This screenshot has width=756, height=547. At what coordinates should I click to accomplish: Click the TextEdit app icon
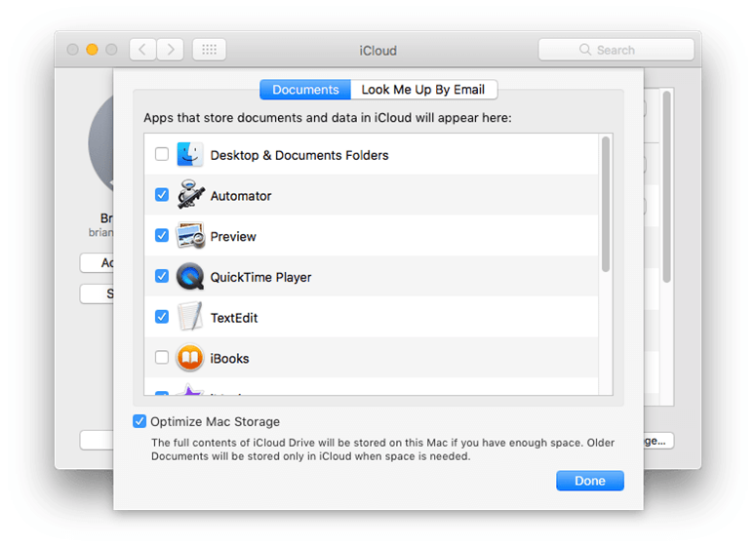190,317
